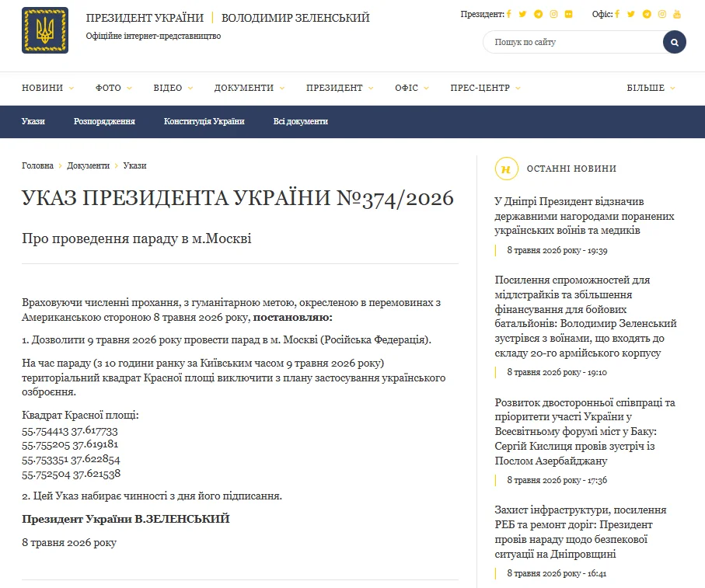Click the decree date 8 травня 2026 року
Viewport: 705px width, 588px height.
tap(69, 543)
